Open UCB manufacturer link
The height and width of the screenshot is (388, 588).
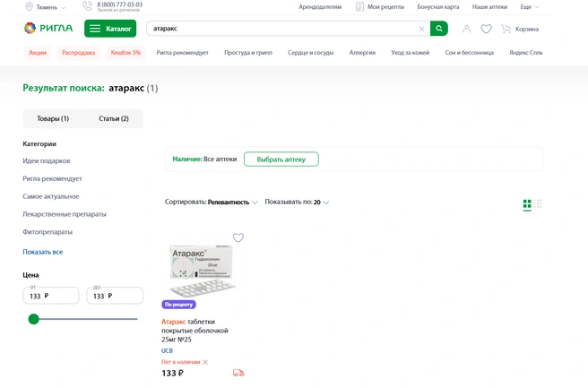tap(167, 350)
